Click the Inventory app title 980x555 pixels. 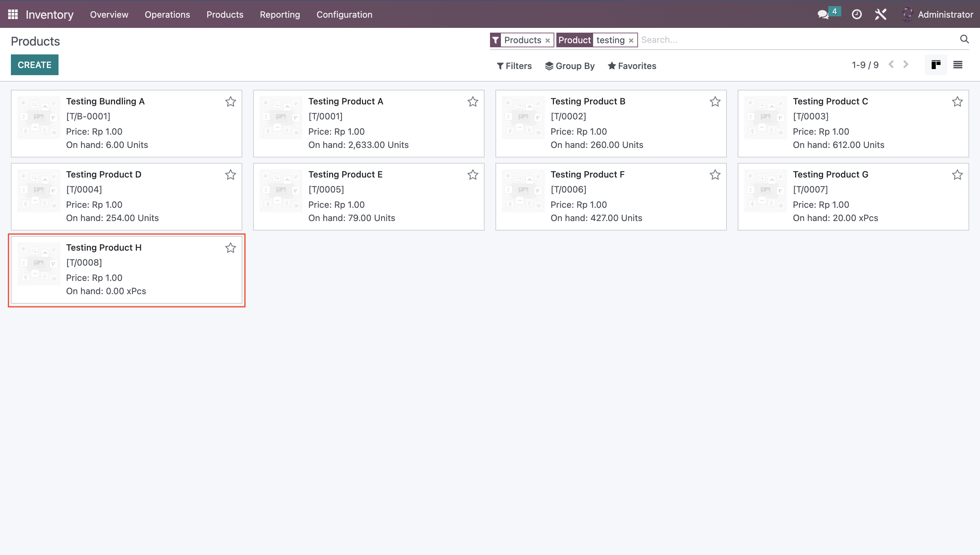[x=50, y=15]
